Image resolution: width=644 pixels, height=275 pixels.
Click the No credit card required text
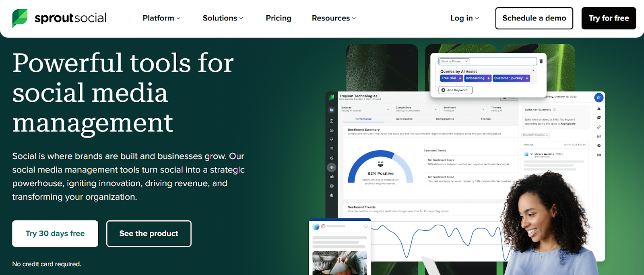coord(47,264)
